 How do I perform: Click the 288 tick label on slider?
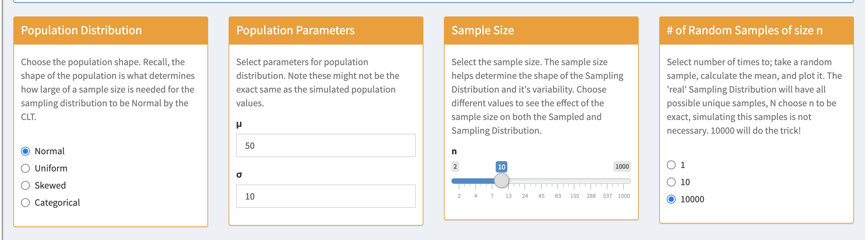[591, 196]
